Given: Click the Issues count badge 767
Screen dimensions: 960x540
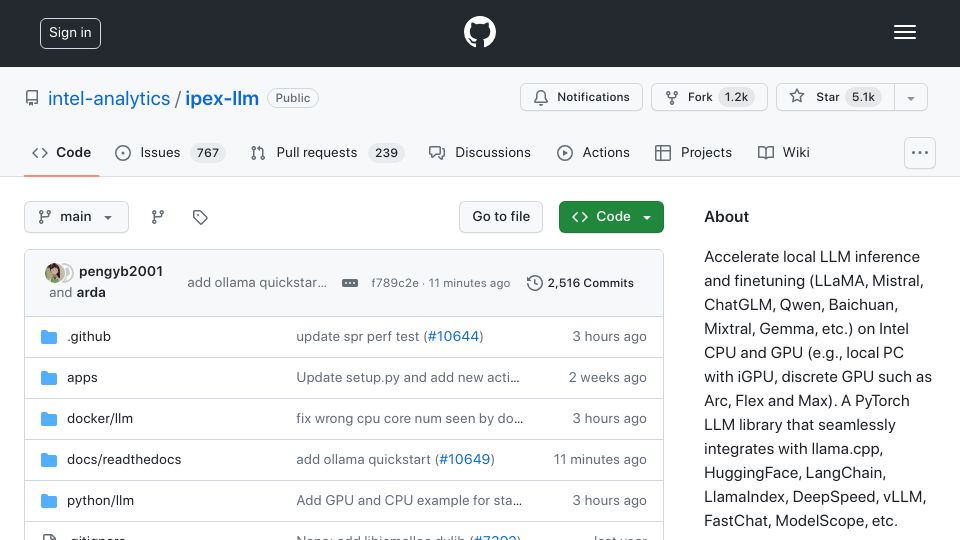Looking at the screenshot, I should tap(208, 152).
